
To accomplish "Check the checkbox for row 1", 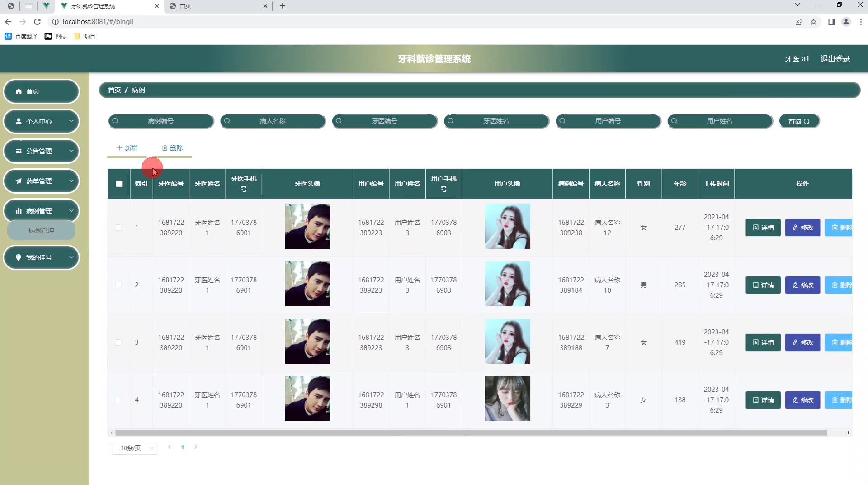I will click(x=118, y=228).
